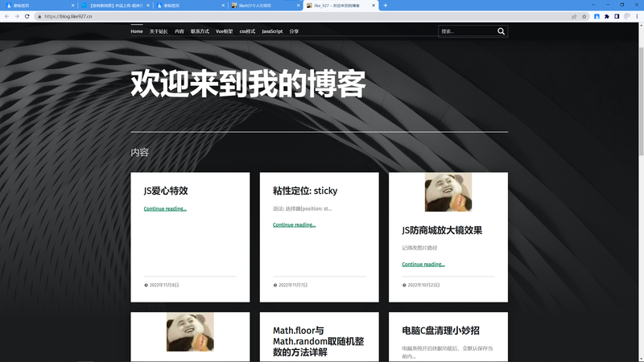The width and height of the screenshot is (644, 362).
Task: Open the JS爱心特效 post title
Action: [166, 191]
